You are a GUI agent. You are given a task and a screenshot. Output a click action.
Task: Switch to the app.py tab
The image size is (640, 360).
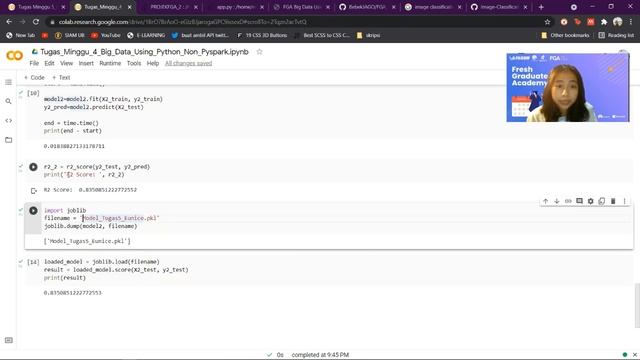[235, 7]
